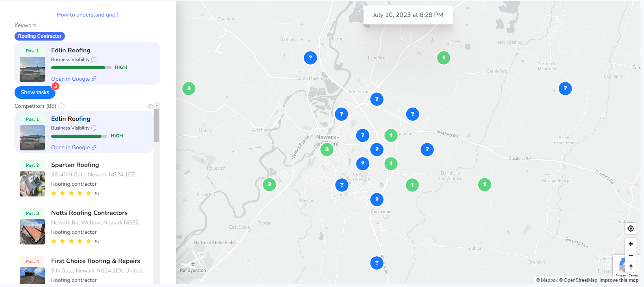The image size is (644, 287).
Task: Click Edlin Roofing thumbnail in Competitors list
Action: click(32, 138)
